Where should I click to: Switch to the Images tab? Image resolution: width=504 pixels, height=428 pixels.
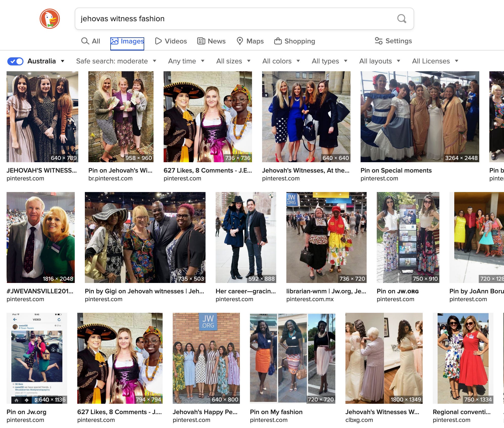(x=127, y=41)
